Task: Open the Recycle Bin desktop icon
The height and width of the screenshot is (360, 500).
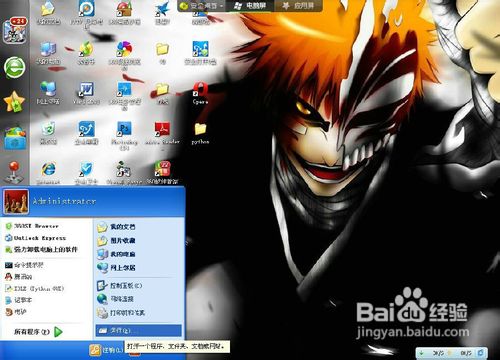Action: 48,133
